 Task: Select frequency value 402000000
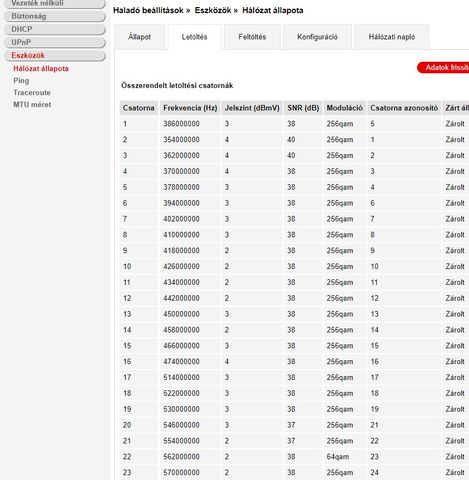[x=181, y=219]
